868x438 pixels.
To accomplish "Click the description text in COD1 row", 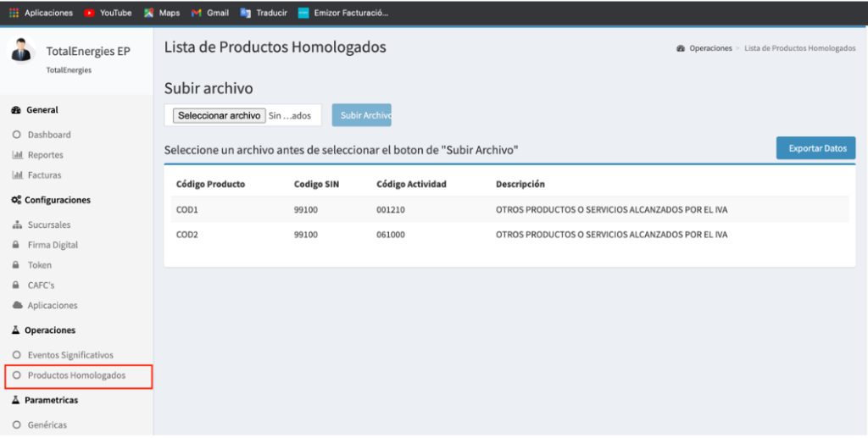I will click(x=612, y=209).
